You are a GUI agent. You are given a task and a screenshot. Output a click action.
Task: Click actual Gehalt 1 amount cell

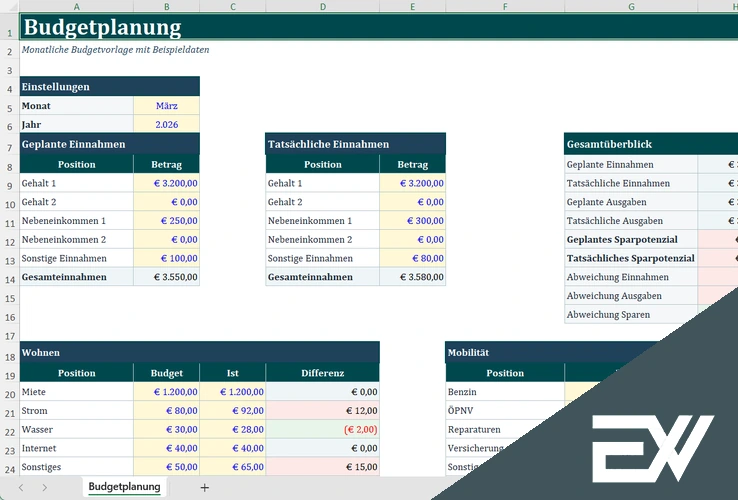pyautogui.click(x=412, y=183)
